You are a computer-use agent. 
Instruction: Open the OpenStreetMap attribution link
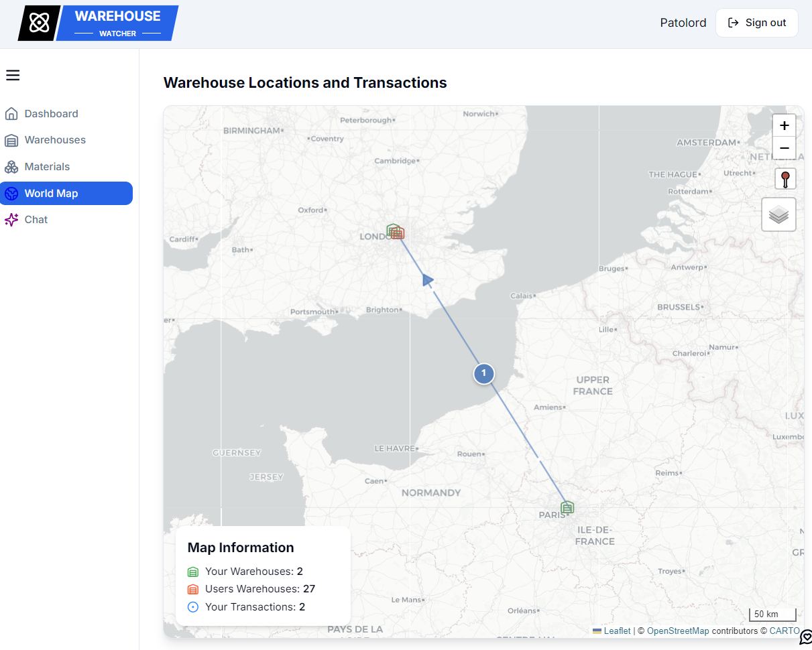[678, 631]
